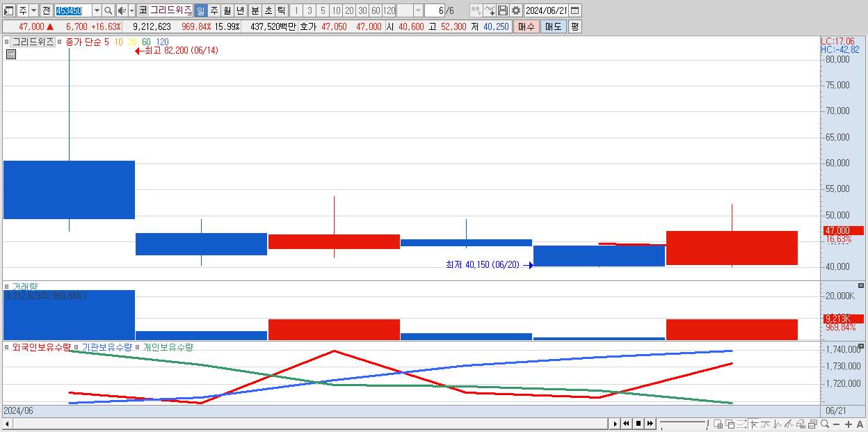Open the dropdown next to speaker icon
Viewport: 868px width, 432px height.
click(x=131, y=10)
